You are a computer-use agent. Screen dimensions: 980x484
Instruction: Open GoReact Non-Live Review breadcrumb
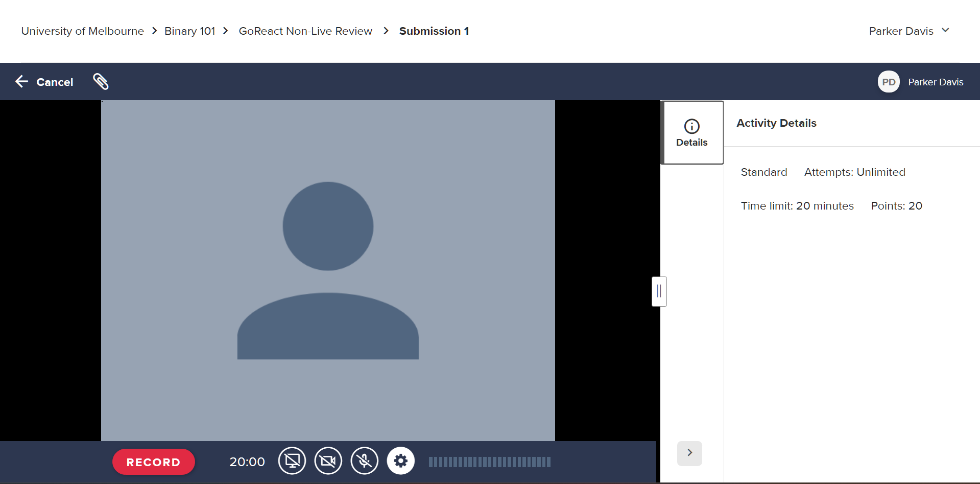305,31
